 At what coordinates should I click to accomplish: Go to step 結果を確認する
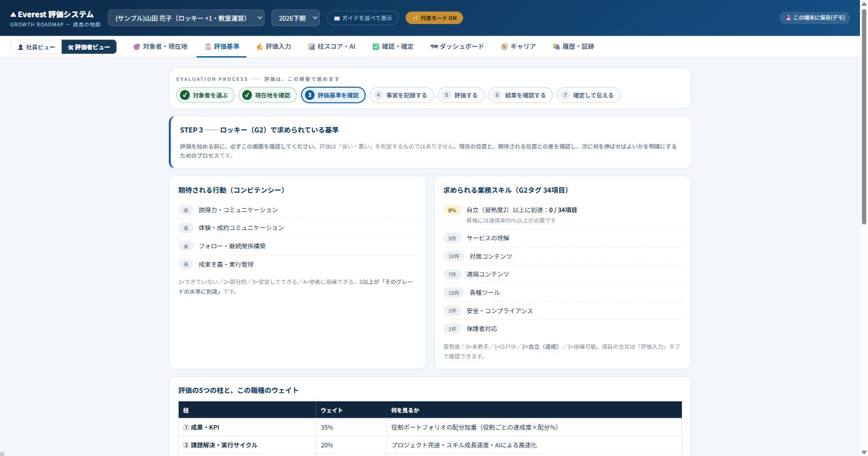(521, 95)
